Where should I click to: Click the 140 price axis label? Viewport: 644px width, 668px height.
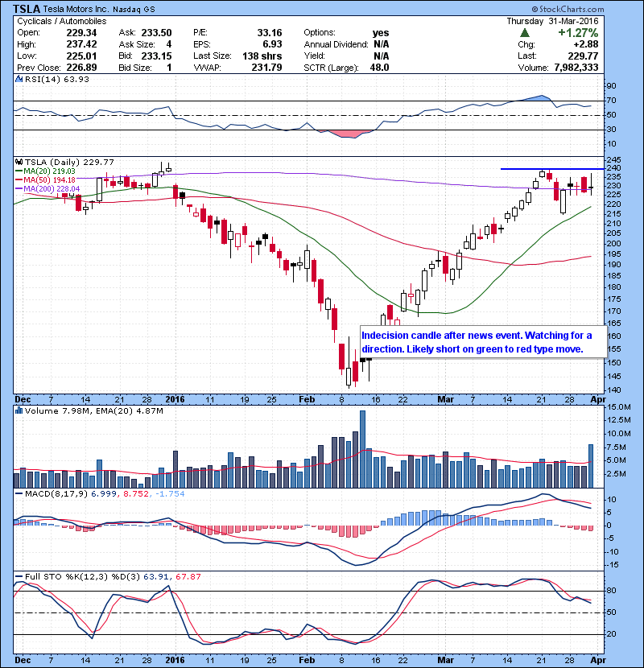point(613,390)
